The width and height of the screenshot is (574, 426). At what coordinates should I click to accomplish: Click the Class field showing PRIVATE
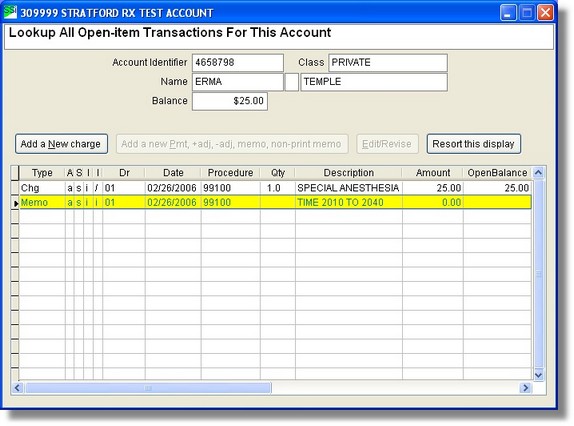[388, 63]
